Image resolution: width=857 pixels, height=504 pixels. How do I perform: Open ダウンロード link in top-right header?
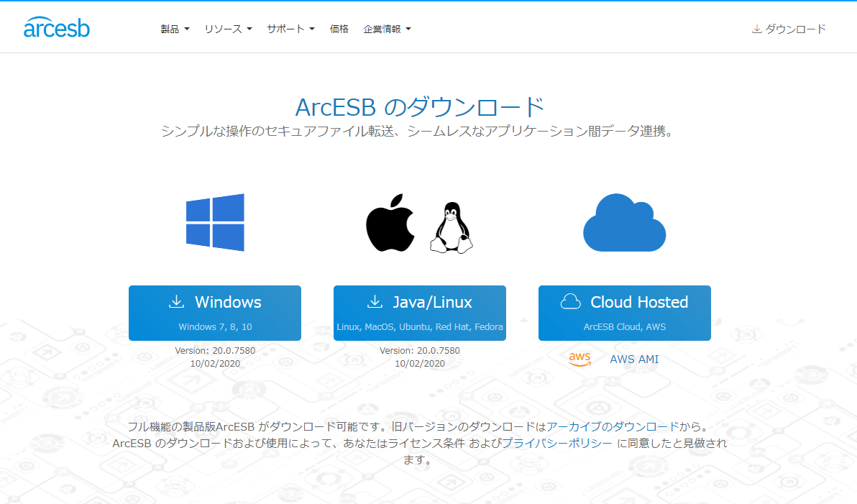(789, 29)
